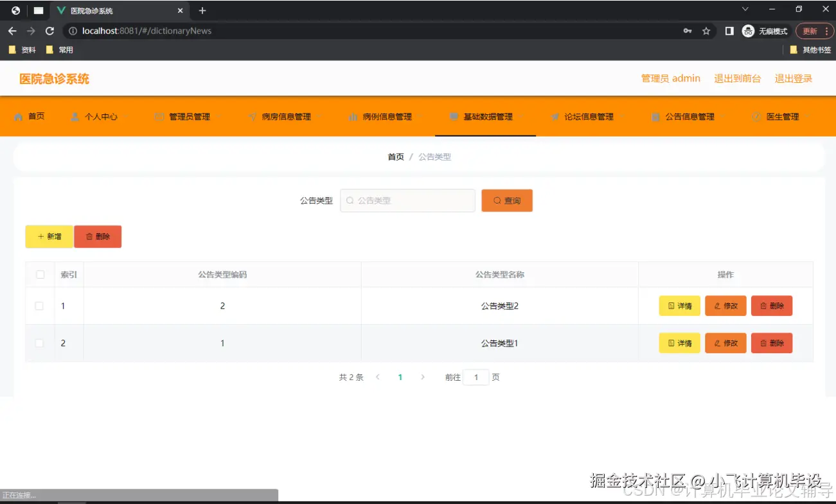
Task: Click the forum icon on 论坛信息管理
Action: tap(555, 116)
